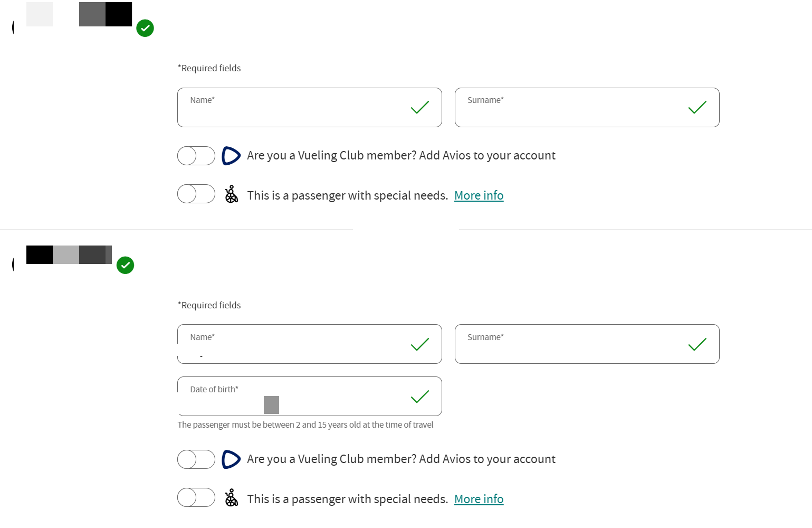The image size is (812, 528).
Task: Click first passenger's green completed check badge
Action: click(145, 28)
